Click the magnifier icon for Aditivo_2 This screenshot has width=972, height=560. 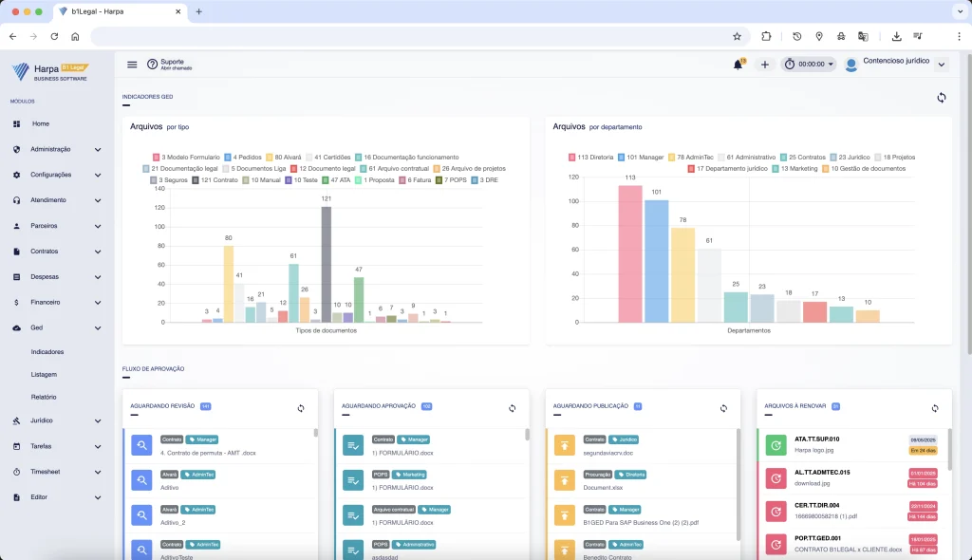click(x=142, y=515)
